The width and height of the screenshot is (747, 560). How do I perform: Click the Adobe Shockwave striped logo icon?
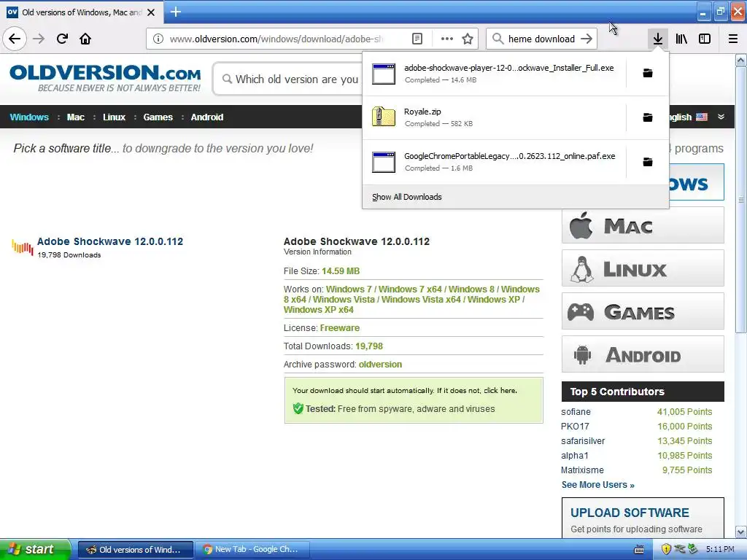23,246
